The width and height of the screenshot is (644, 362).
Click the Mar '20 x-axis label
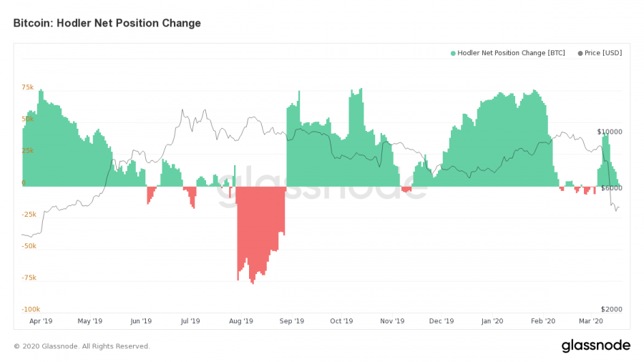tap(590, 321)
